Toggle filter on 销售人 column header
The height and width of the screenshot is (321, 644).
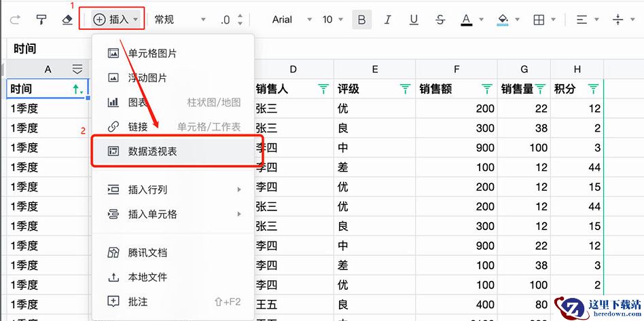tap(323, 89)
